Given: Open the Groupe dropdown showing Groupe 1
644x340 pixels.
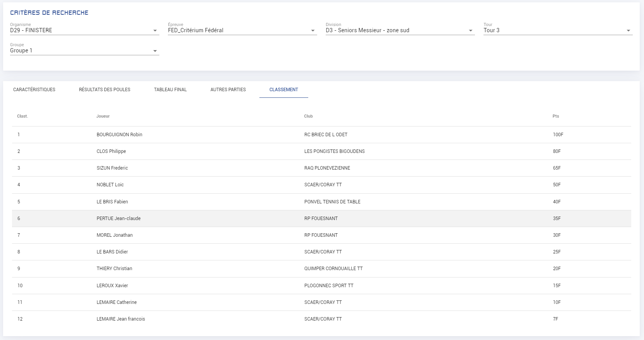Looking at the screenshot, I should click(x=84, y=50).
